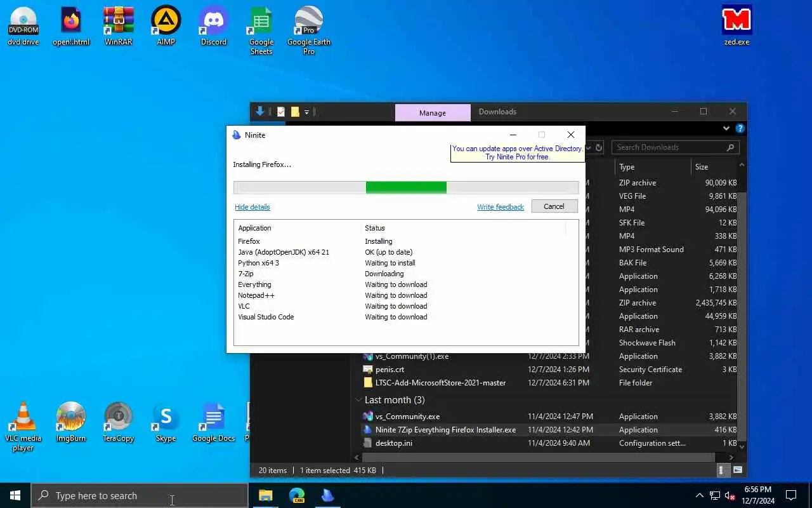Click Explorer's blue down-arrow title icon

point(259,112)
